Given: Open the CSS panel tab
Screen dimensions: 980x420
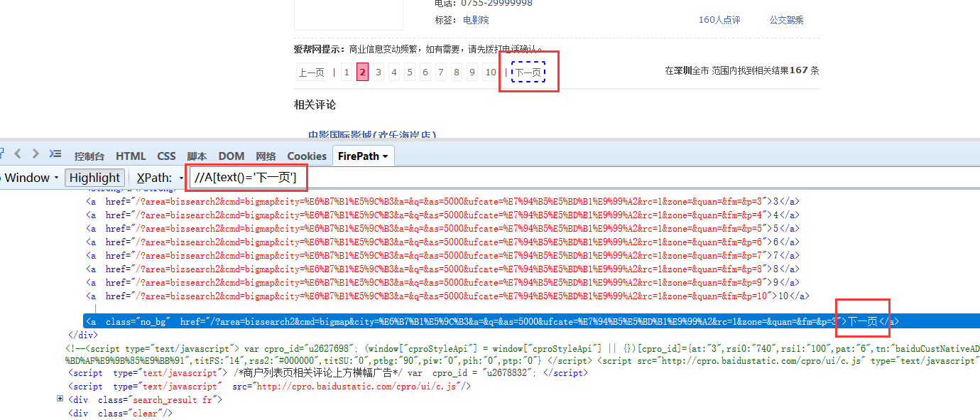Looking at the screenshot, I should point(166,156).
